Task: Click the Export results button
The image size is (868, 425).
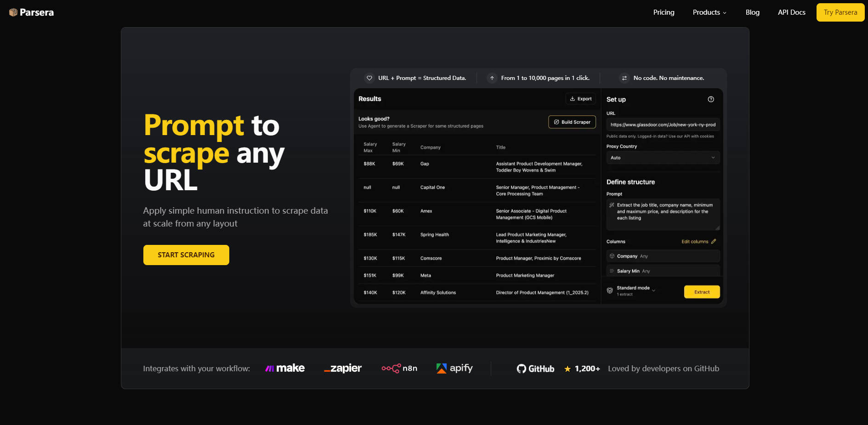Action: click(x=581, y=99)
